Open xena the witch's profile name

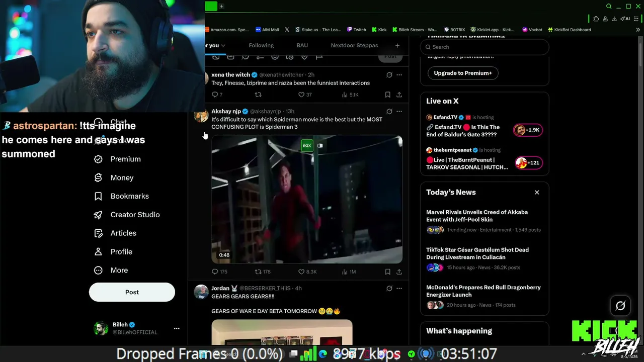point(231,75)
